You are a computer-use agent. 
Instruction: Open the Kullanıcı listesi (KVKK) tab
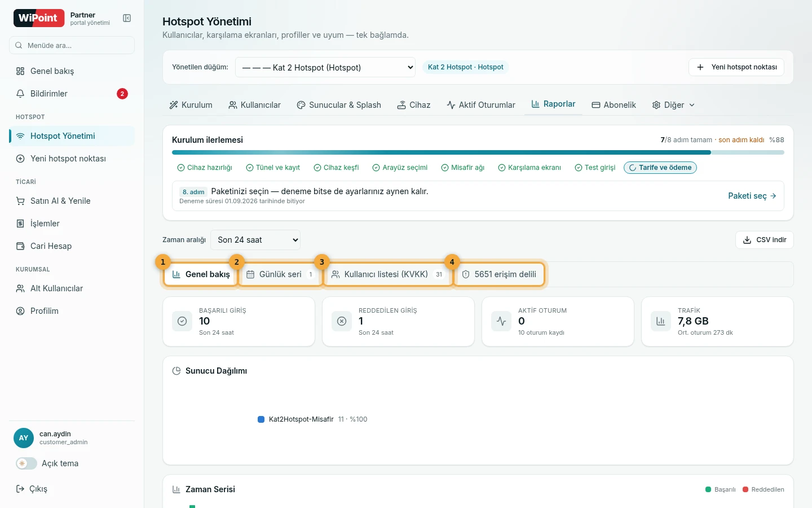point(388,274)
